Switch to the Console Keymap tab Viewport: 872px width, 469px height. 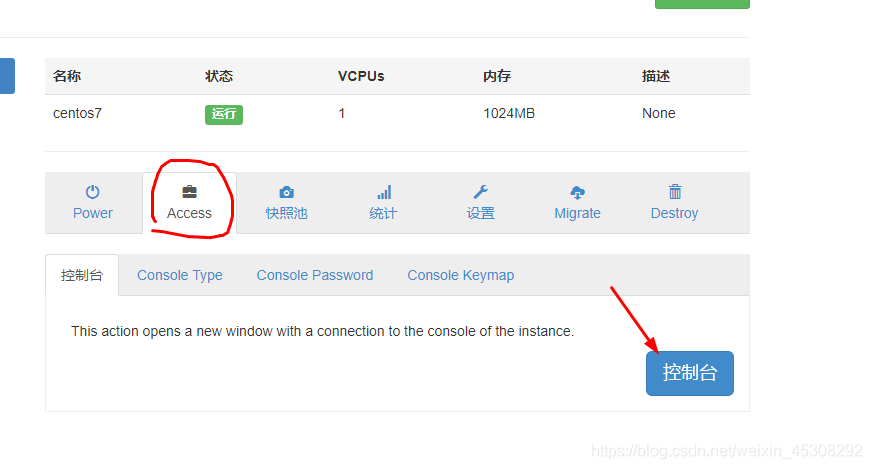460,275
